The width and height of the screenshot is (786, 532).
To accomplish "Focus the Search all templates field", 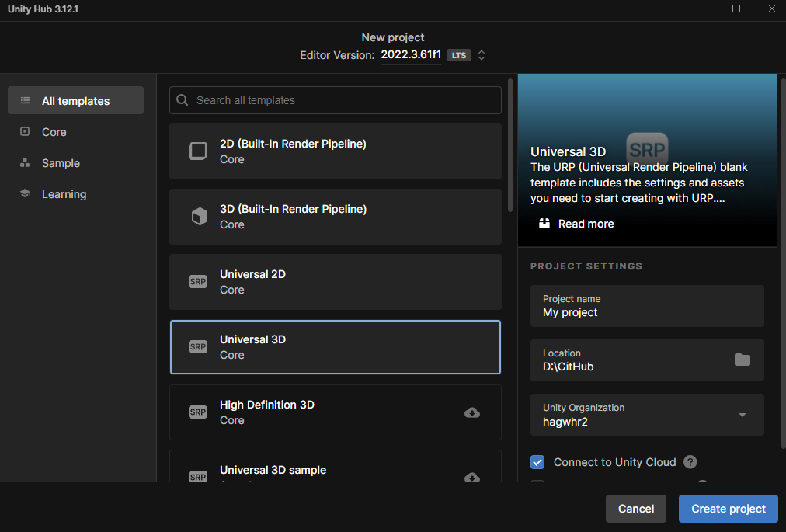I will (336, 100).
